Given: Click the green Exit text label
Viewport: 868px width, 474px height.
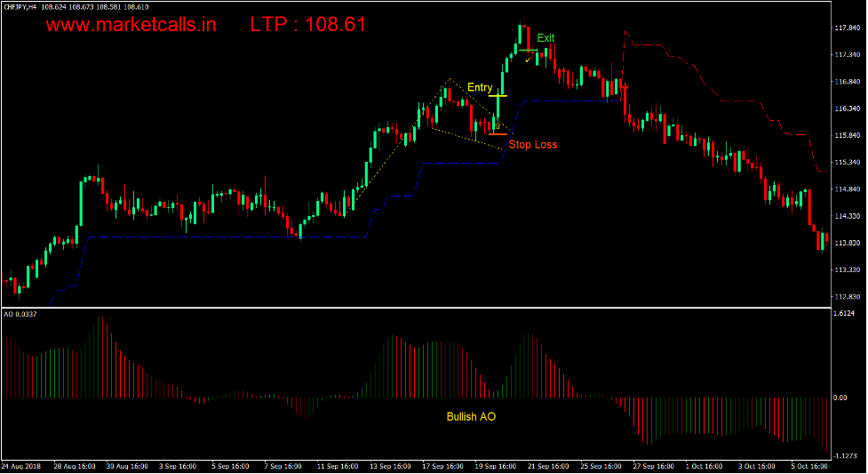Looking at the screenshot, I should (545, 37).
